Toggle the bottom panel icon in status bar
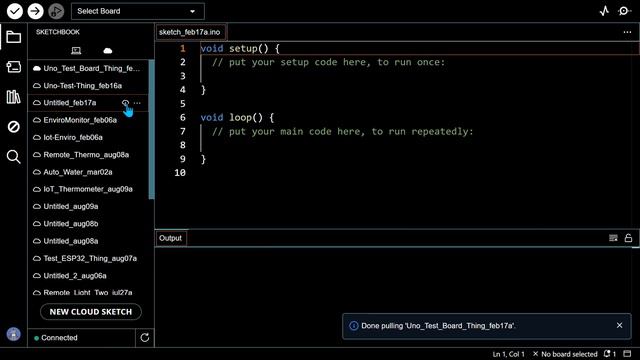Image resolution: width=640 pixels, height=360 pixels. point(627,354)
